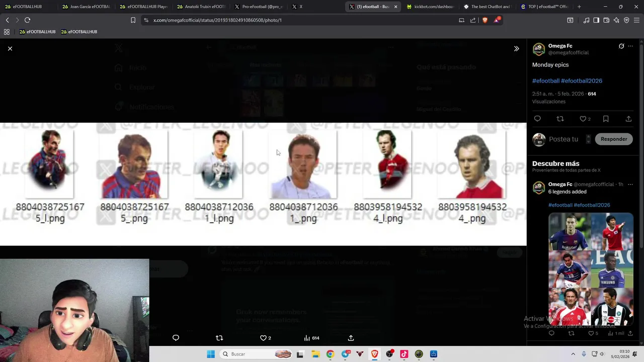Viewport: 644px width, 362px height.
Task: Share icon in the side panel action row
Action: (x=628, y=119)
